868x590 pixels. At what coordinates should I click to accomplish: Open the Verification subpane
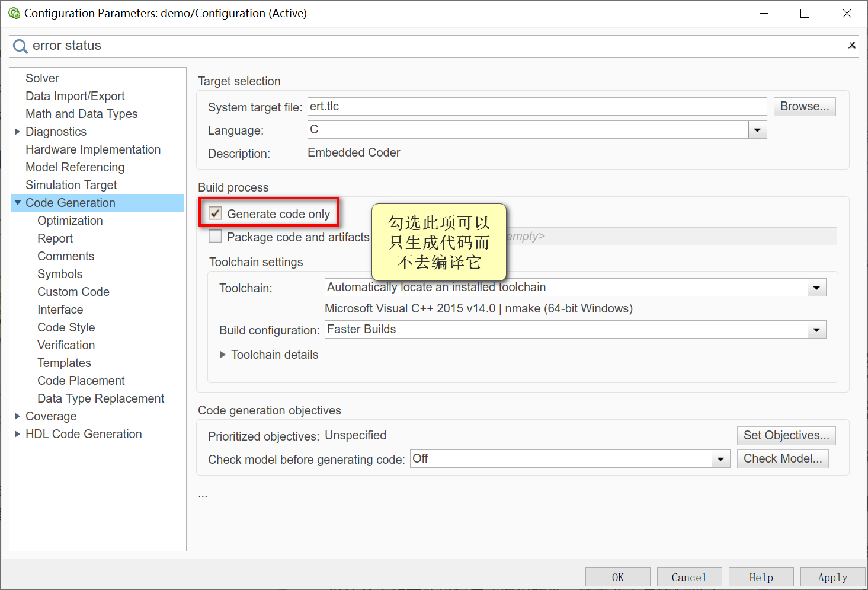66,345
